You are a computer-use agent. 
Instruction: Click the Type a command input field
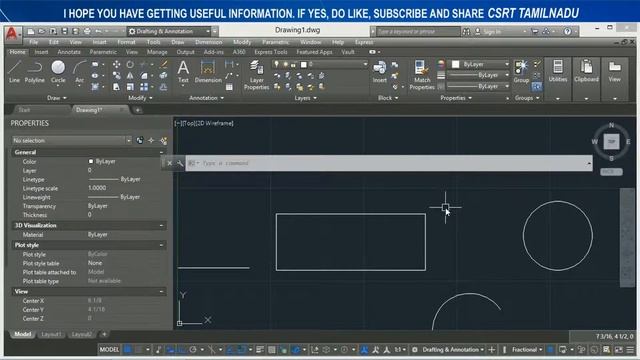(x=389, y=163)
